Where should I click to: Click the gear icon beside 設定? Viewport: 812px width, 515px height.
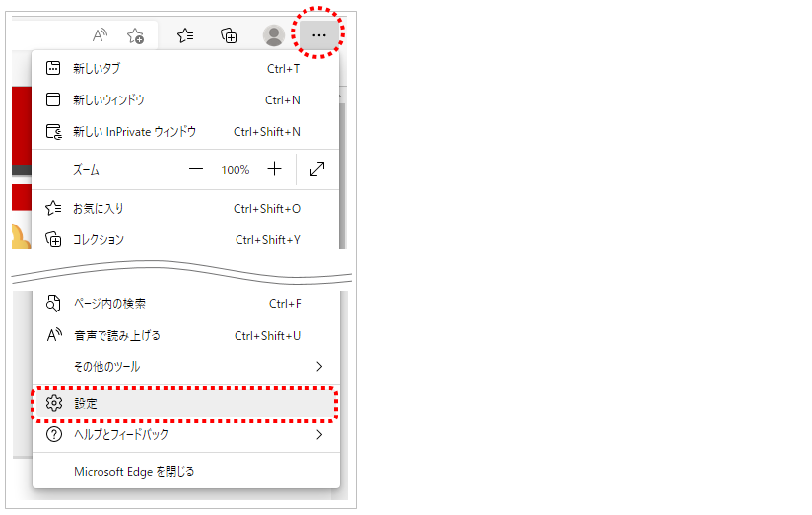click(54, 403)
